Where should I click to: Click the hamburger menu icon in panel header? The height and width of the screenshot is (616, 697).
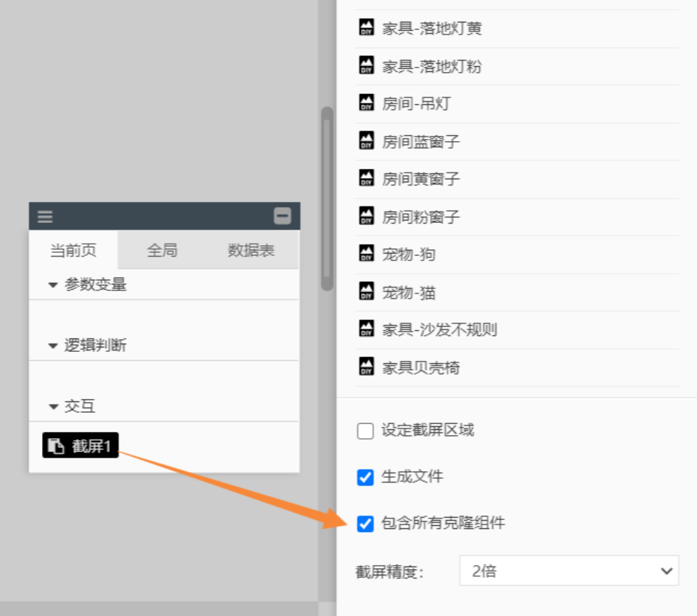[45, 217]
